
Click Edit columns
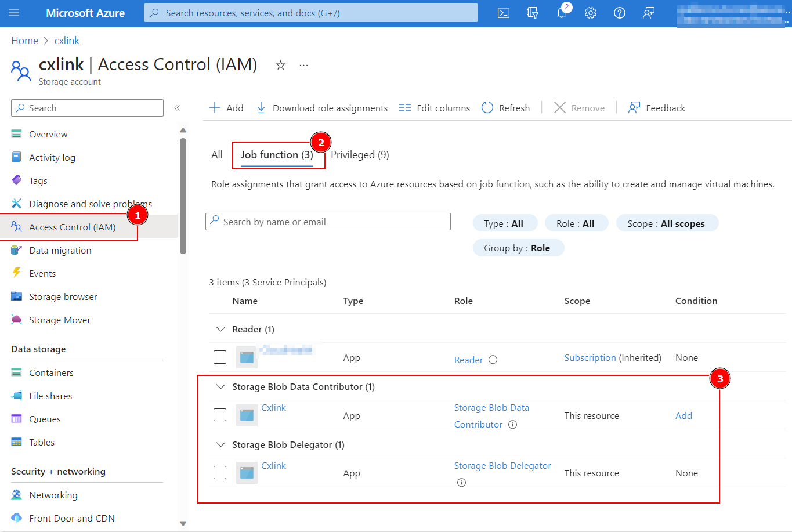(435, 108)
